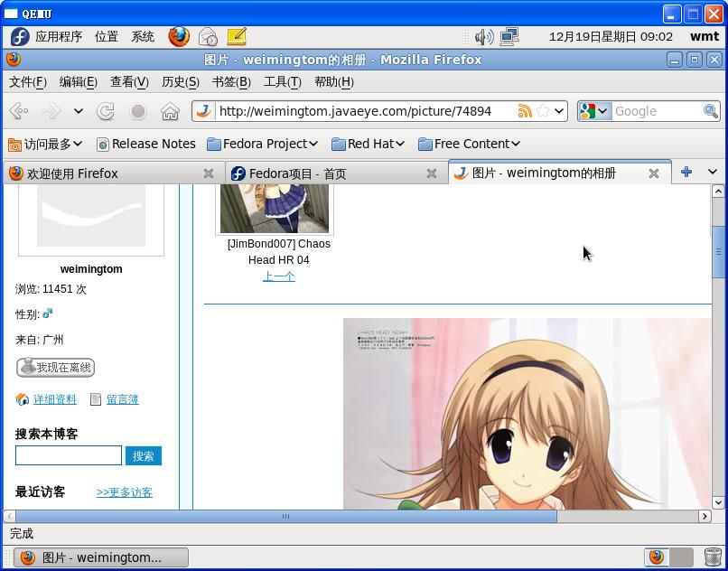Click the Fedora logo in the top panel

pyautogui.click(x=20, y=36)
